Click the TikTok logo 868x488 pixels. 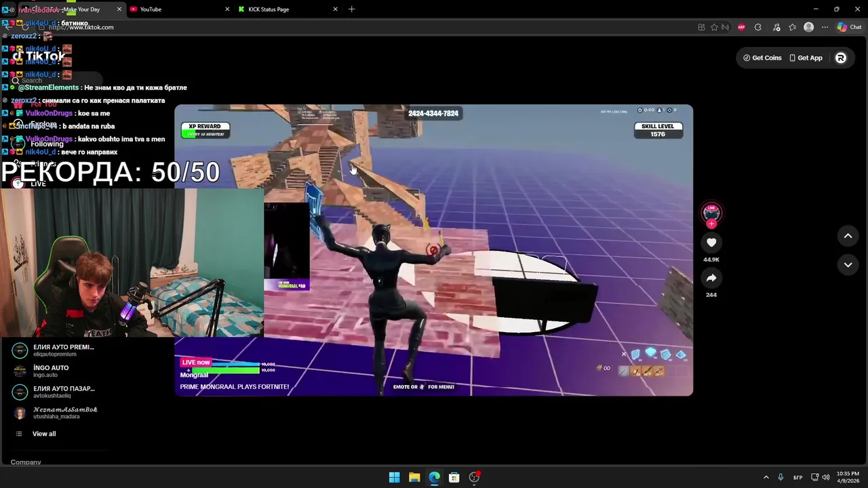(39, 57)
